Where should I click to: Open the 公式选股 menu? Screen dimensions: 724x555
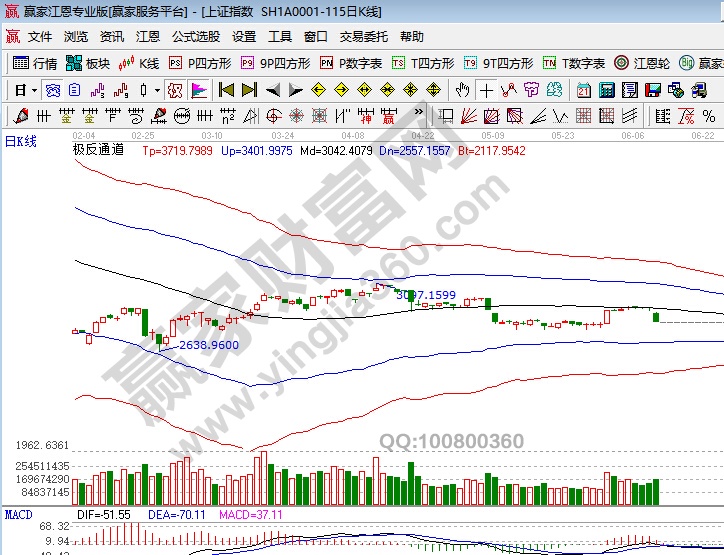196,37
